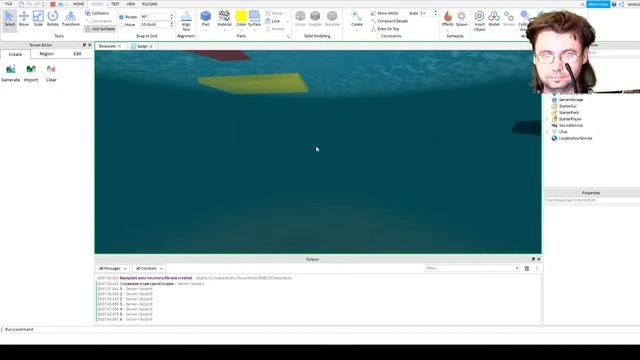Click the share icon in title bar

pos(621,4)
